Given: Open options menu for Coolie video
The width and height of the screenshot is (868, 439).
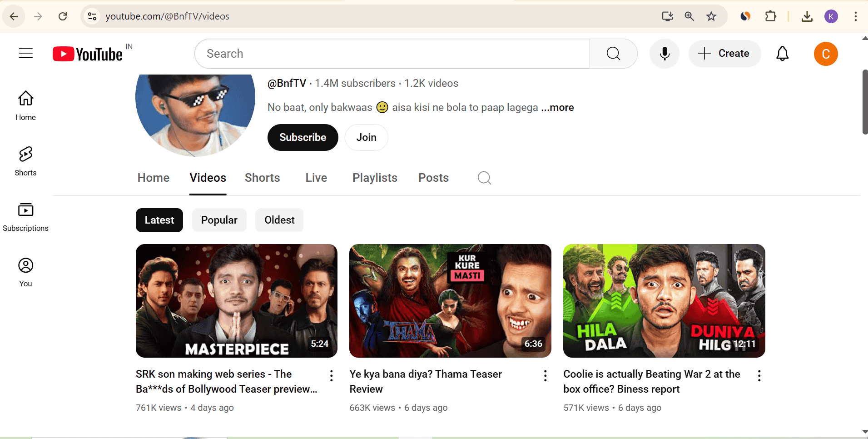Looking at the screenshot, I should click(759, 375).
